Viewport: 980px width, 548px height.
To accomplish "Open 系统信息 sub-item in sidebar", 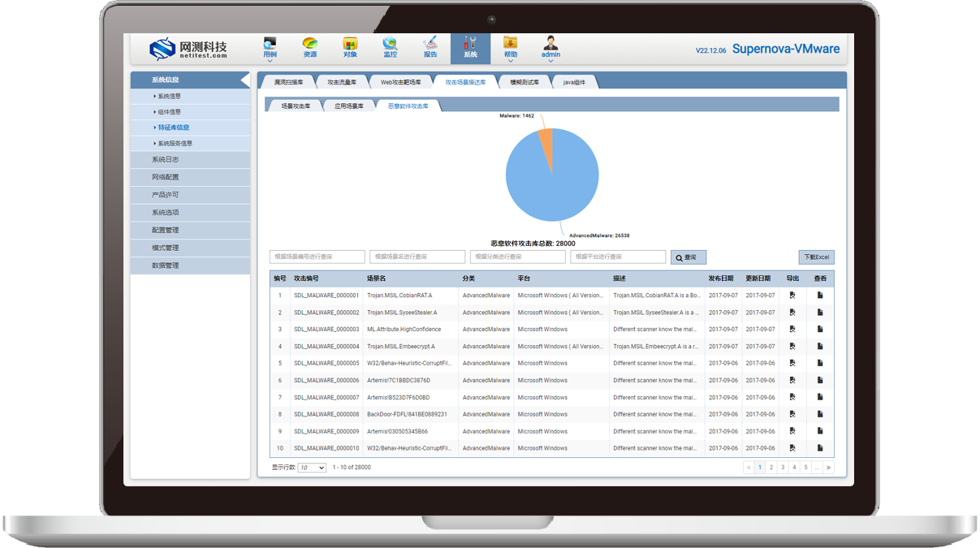I will [190, 96].
